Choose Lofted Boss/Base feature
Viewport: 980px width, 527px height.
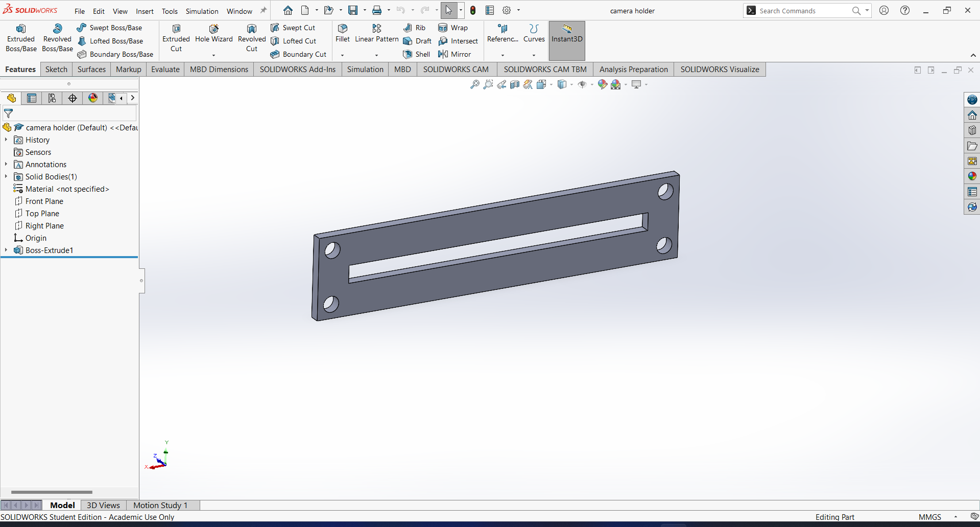pos(110,41)
